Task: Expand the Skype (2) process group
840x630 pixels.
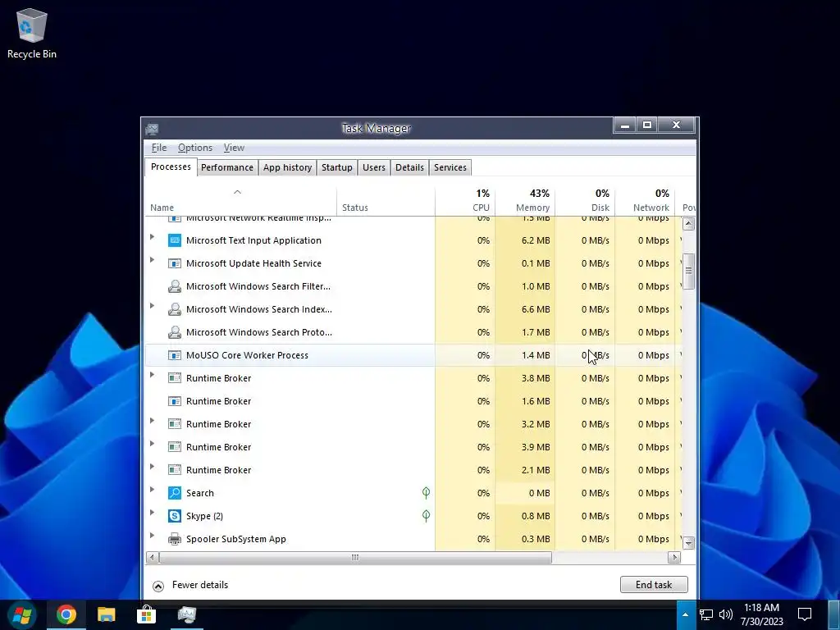Action: click(152, 512)
